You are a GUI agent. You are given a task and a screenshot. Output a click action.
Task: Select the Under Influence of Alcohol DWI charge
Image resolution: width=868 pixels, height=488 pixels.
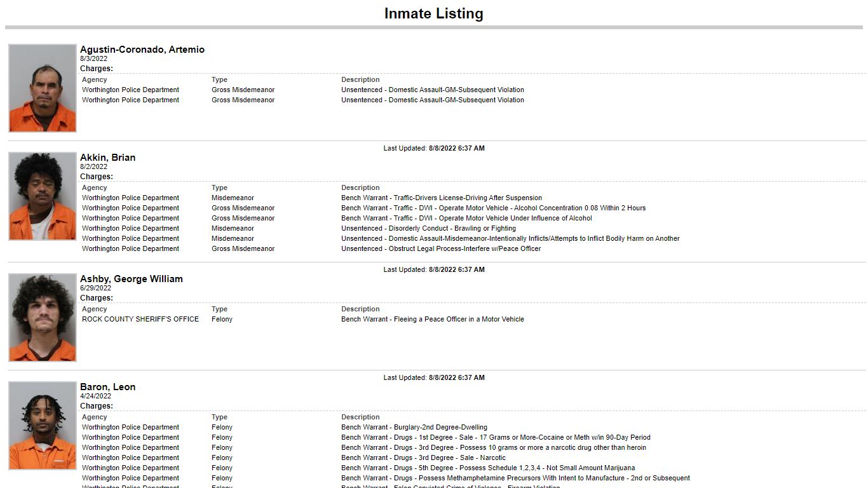click(x=466, y=219)
